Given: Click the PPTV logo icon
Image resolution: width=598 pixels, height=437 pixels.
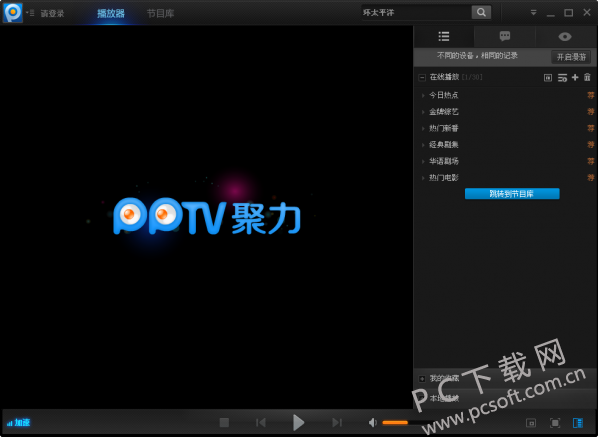Looking at the screenshot, I should [13, 13].
